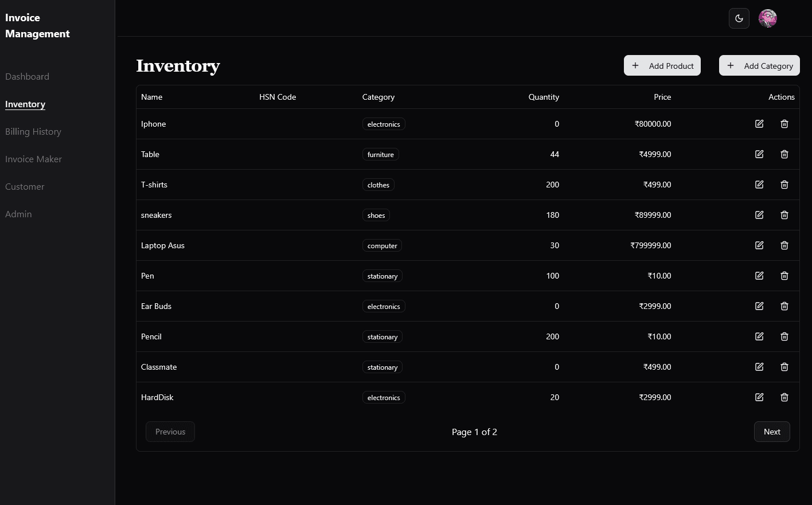Image resolution: width=812 pixels, height=505 pixels.
Task: Open the Invoice Maker page
Action: 33,159
